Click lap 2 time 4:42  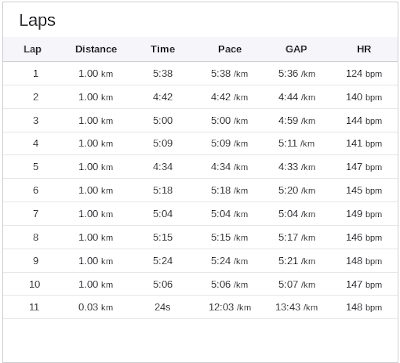click(163, 97)
